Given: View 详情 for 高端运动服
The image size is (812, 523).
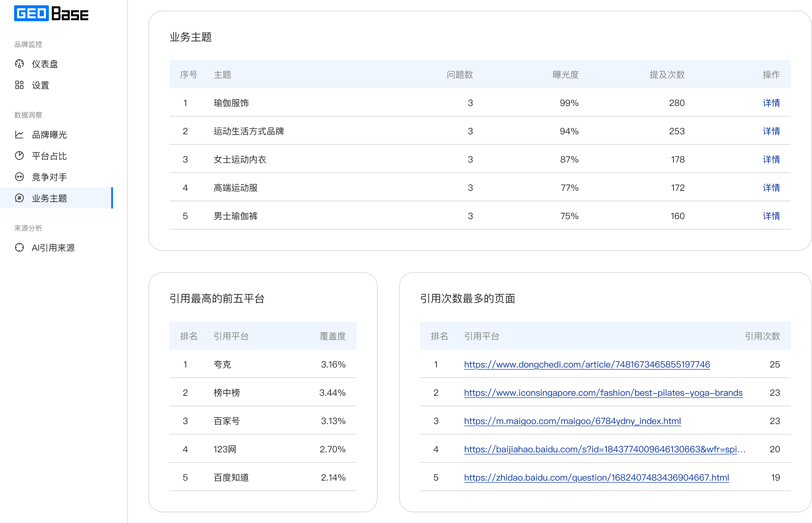Looking at the screenshot, I should [x=771, y=188].
